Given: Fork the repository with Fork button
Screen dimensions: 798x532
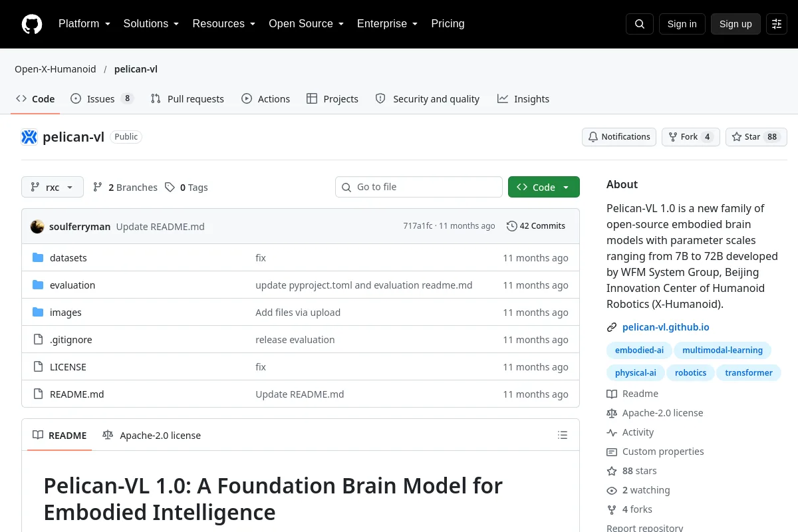Looking at the screenshot, I should click(690, 137).
